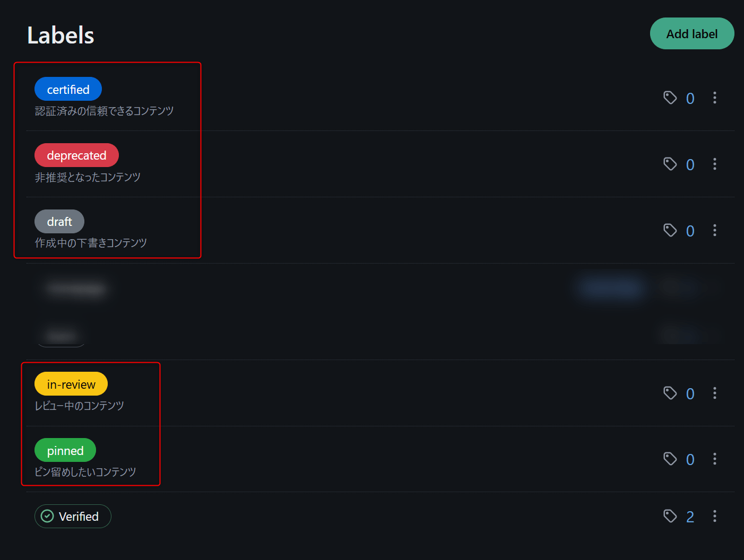Click the Verified label badge
Viewport: 744px width, 560px height.
tap(73, 517)
